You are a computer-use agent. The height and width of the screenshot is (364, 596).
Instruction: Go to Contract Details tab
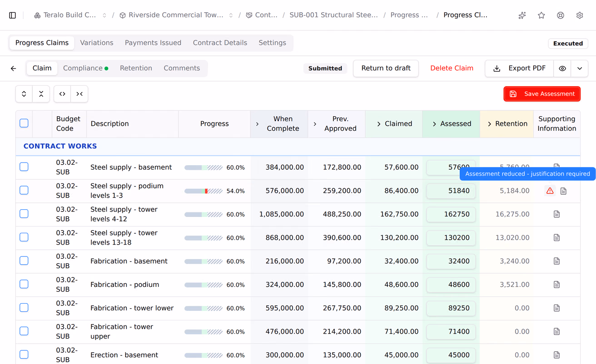[220, 43]
